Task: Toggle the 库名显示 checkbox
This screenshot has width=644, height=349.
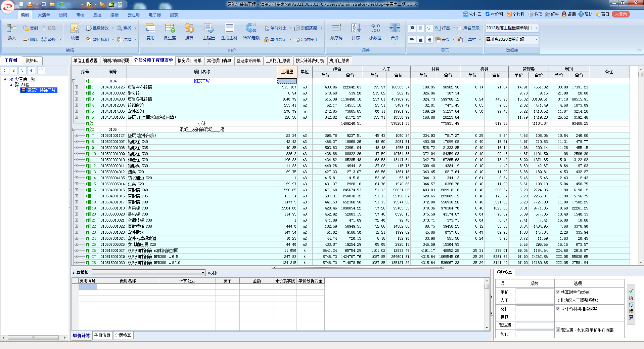Action: (459, 28)
